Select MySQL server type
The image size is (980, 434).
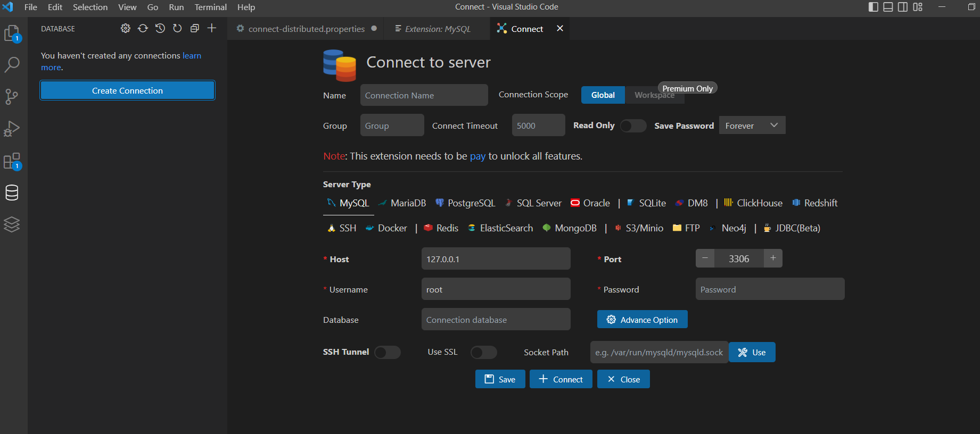348,203
